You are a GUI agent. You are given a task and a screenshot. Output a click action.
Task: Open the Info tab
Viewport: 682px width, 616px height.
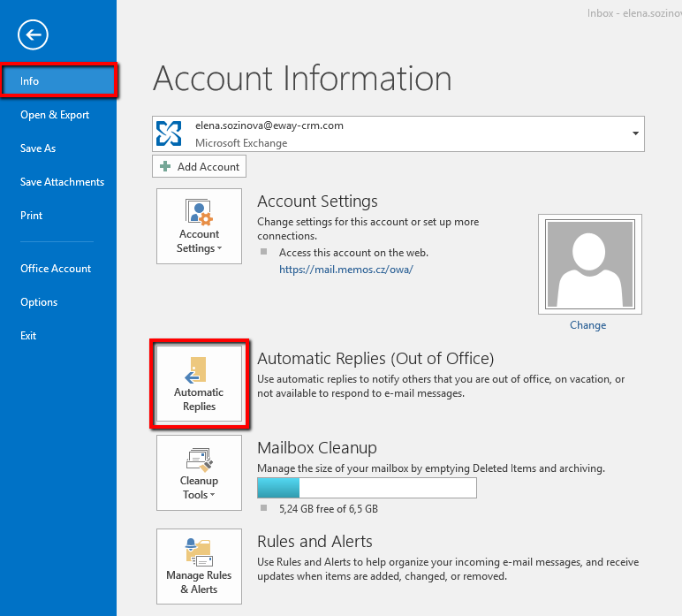click(58, 81)
